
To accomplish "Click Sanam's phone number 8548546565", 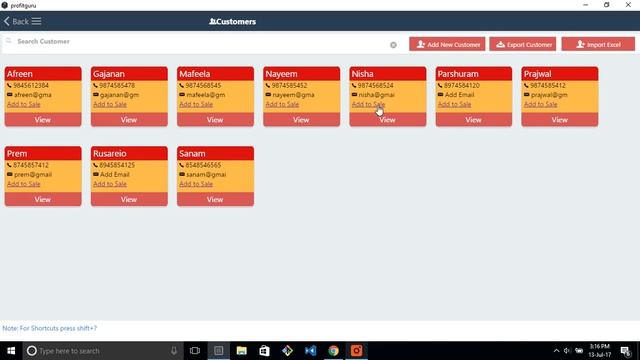I will coord(203,165).
